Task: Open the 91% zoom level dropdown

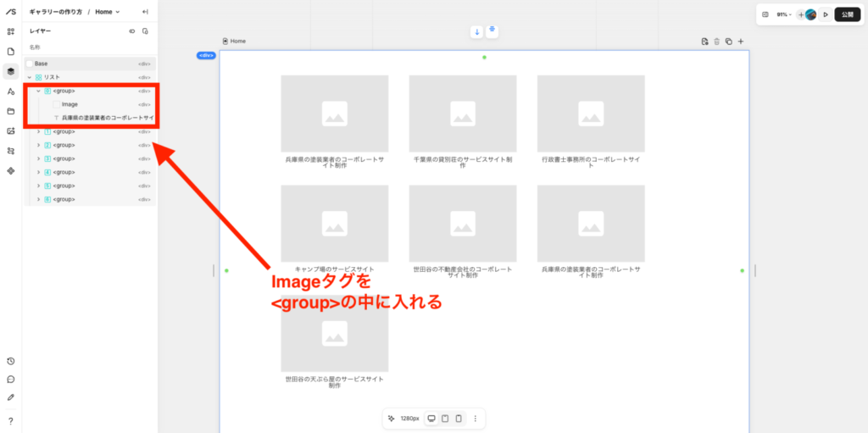Action: pos(784,14)
